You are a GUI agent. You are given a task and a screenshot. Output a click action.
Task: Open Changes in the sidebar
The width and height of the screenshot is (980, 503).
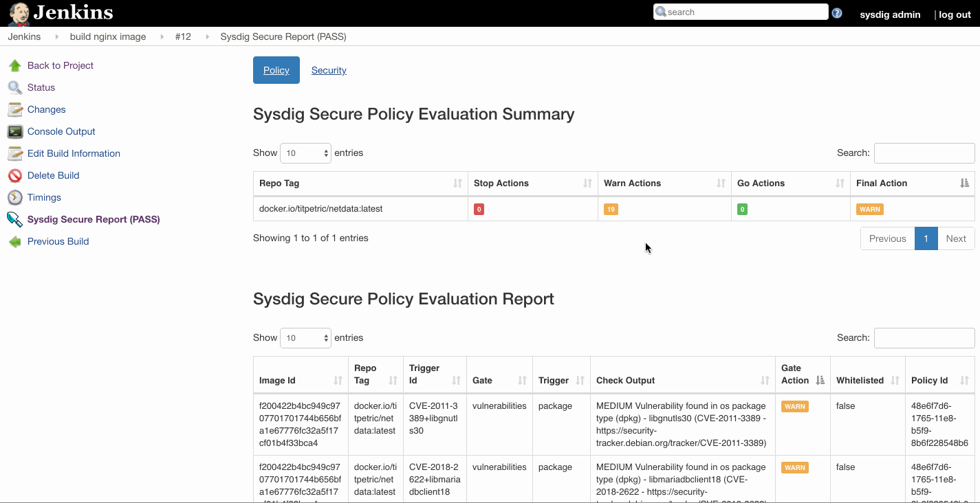pos(47,109)
